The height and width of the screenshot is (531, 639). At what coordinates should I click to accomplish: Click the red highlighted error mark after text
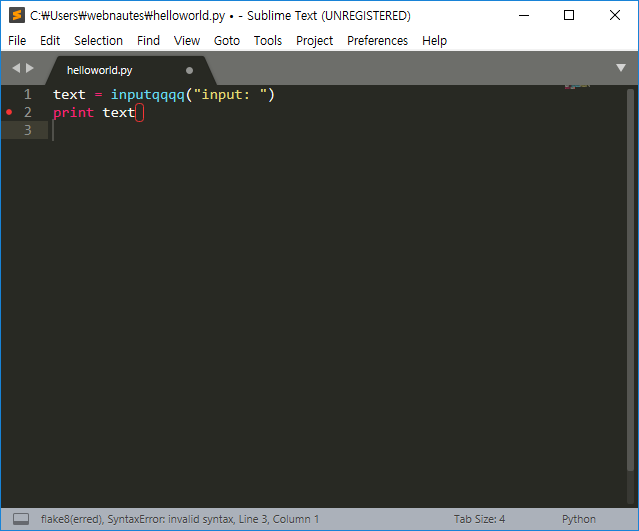pyautogui.click(x=139, y=113)
